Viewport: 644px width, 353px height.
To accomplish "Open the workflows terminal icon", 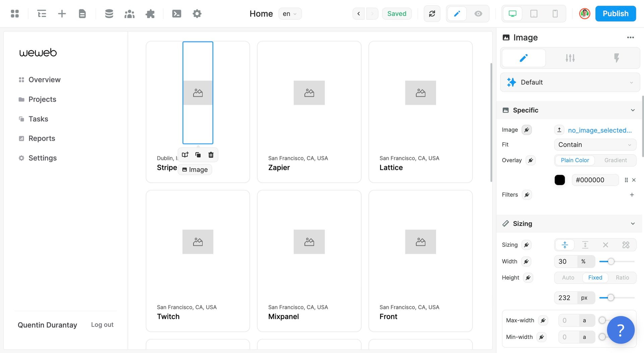I will coord(177,14).
